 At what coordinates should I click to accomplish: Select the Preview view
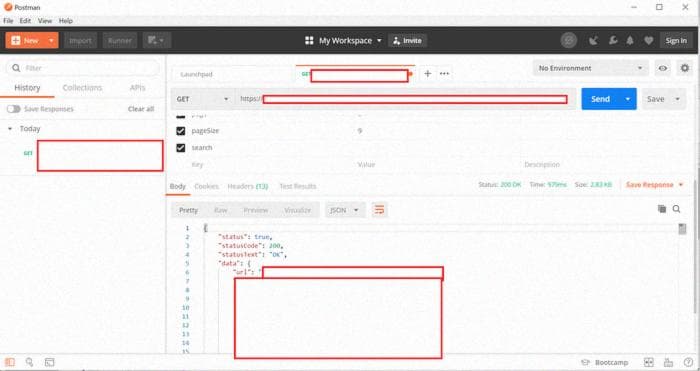pyautogui.click(x=256, y=210)
